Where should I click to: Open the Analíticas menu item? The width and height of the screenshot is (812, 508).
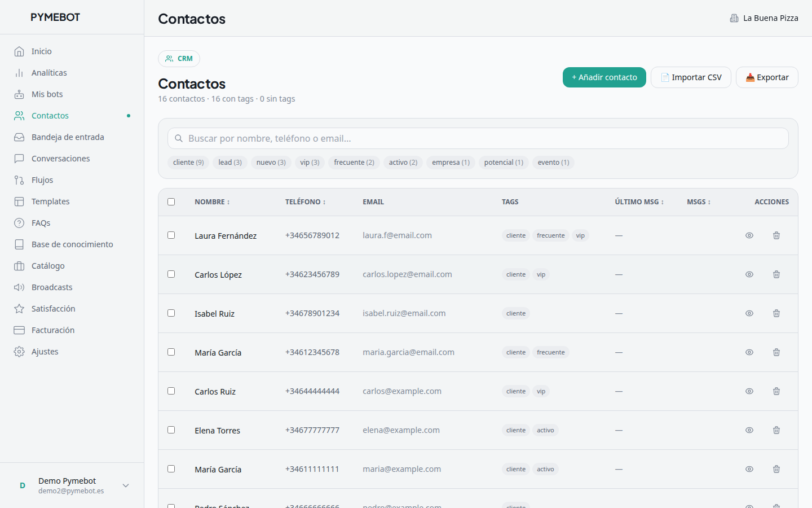[x=49, y=73]
